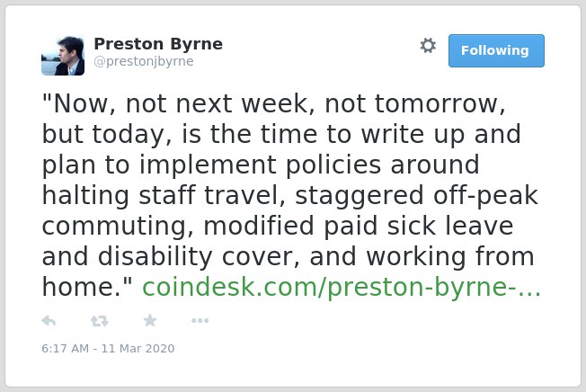The image size is (586, 392).
Task: Reply to Preston Byrne's tweet
Action: (49, 321)
